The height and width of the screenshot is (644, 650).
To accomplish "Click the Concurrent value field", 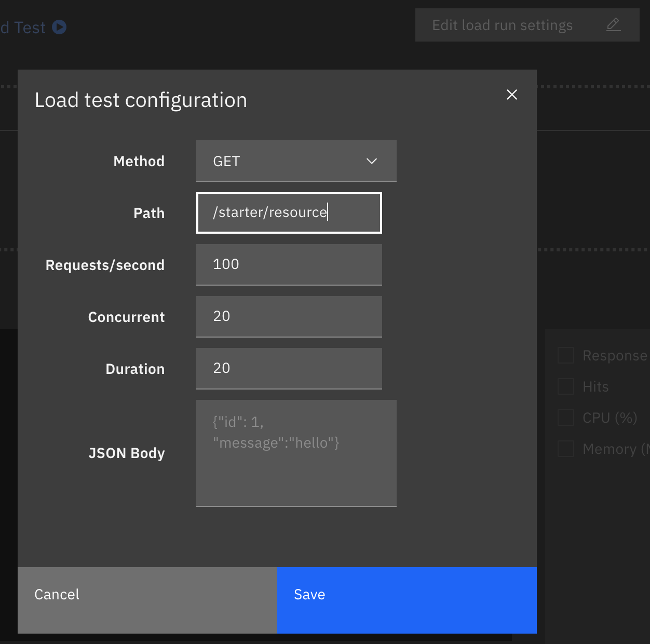I will [289, 317].
